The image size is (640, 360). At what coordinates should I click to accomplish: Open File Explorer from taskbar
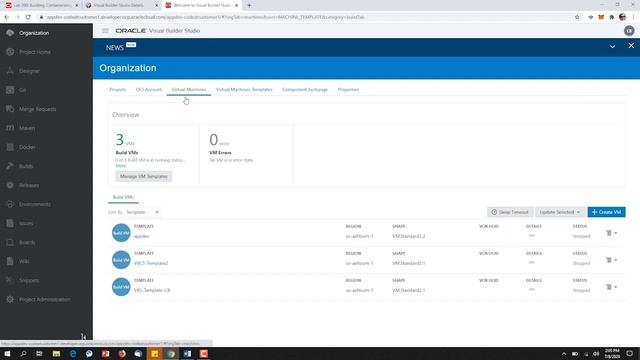pos(56,353)
